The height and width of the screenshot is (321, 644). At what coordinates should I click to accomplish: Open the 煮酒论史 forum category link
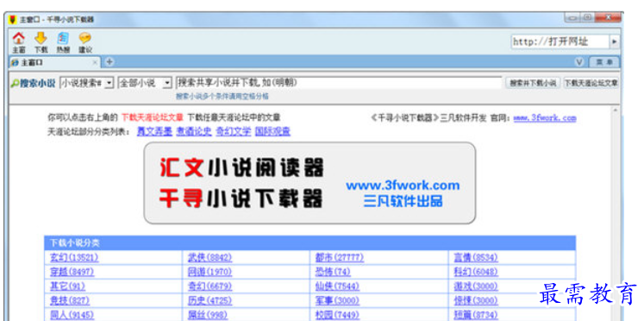coord(194,131)
